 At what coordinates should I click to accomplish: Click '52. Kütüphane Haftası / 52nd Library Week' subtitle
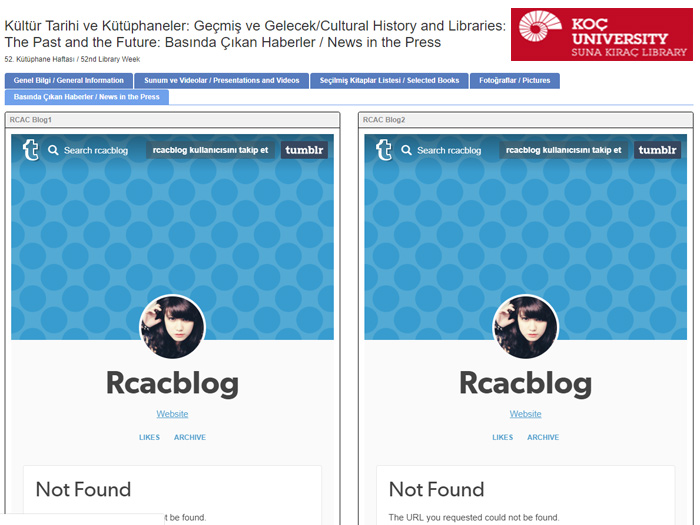coord(72,59)
